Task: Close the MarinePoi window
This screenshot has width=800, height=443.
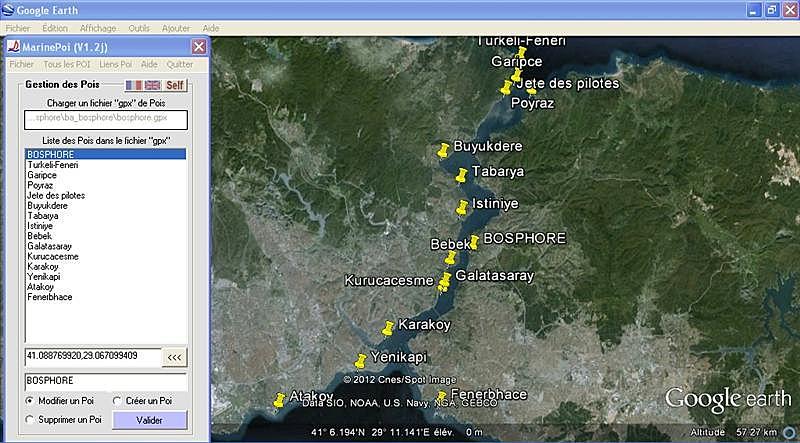Action: tap(199, 47)
